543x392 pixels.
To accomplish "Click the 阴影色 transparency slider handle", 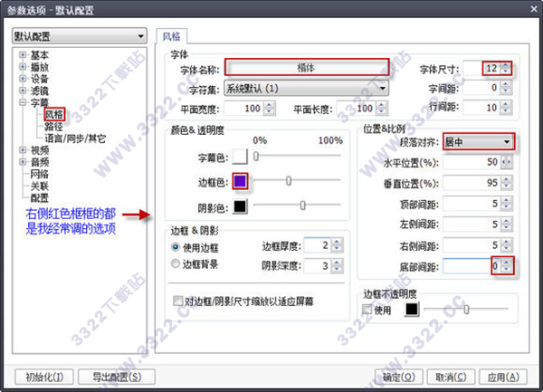I will [302, 206].
